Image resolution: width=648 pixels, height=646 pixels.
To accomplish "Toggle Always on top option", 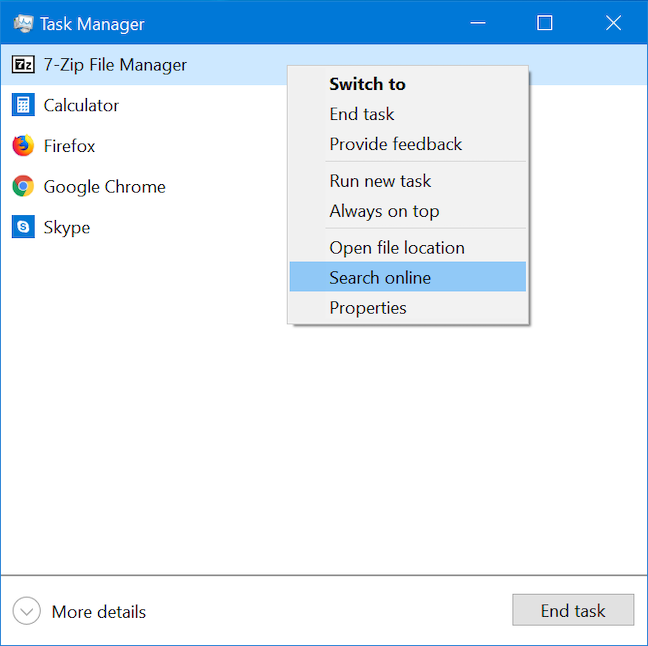I will coord(407,211).
